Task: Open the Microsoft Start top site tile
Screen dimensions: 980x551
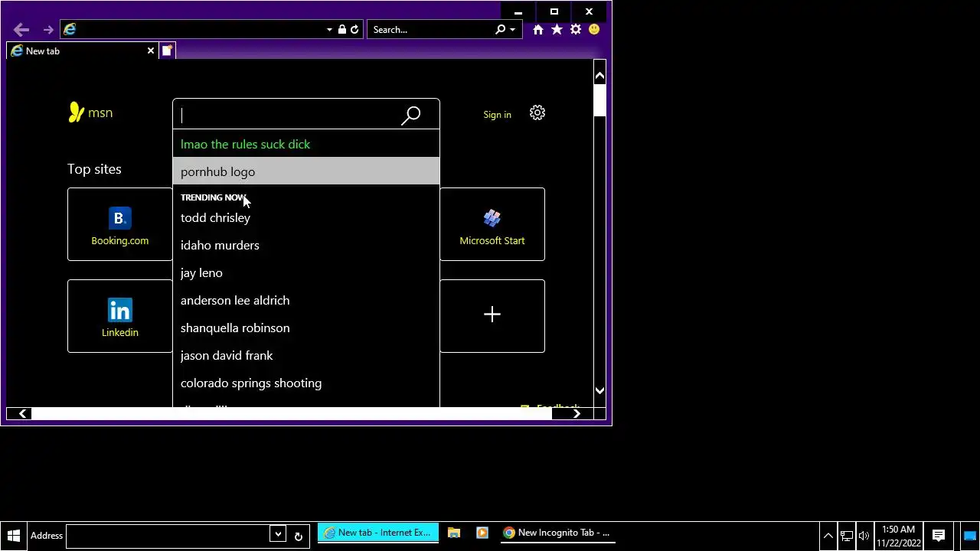Action: 492,224
